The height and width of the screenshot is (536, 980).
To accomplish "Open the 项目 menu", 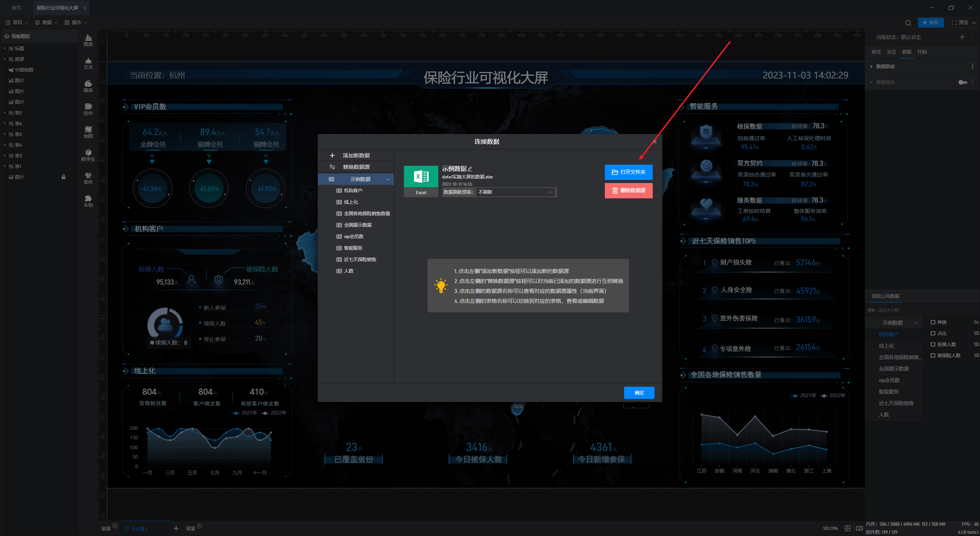I will pyautogui.click(x=17, y=23).
